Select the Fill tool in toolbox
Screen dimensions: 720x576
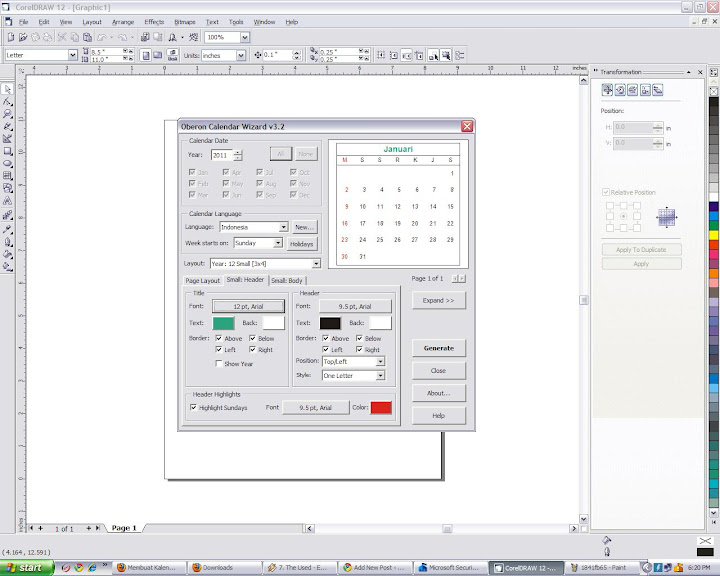[7, 254]
